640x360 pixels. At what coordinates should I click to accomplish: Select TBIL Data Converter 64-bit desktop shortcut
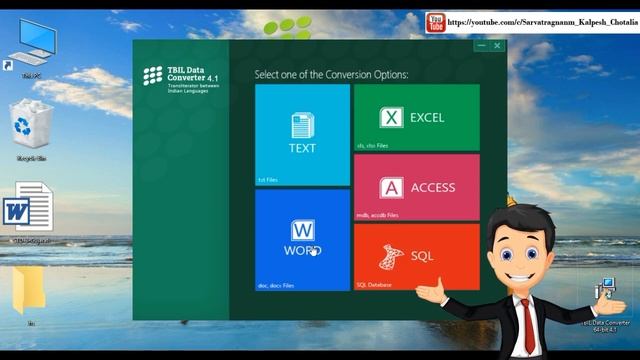click(x=606, y=304)
